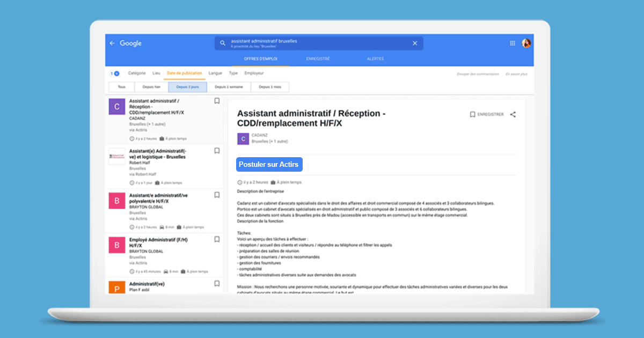Bookmark the Employé Administratif BRAYTON GLOBAL listing
Viewport: 644px width, 338px height.
click(216, 239)
